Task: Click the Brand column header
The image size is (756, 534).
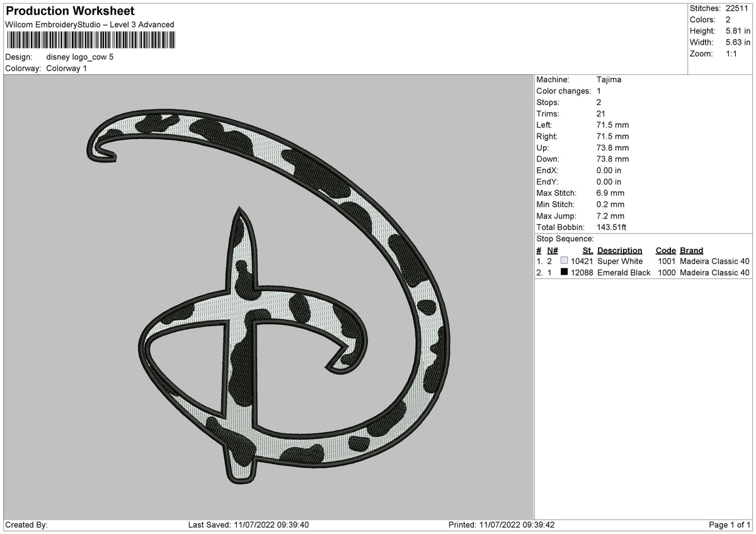Action: click(692, 250)
